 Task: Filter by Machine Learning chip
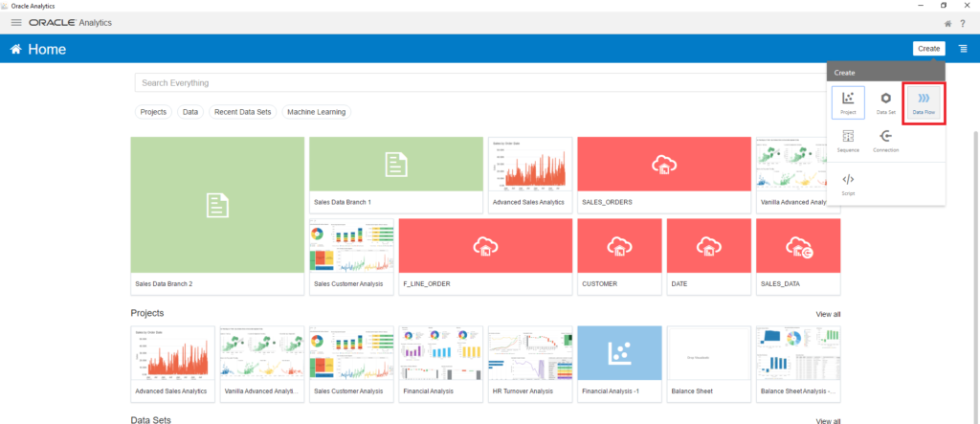pyautogui.click(x=317, y=112)
